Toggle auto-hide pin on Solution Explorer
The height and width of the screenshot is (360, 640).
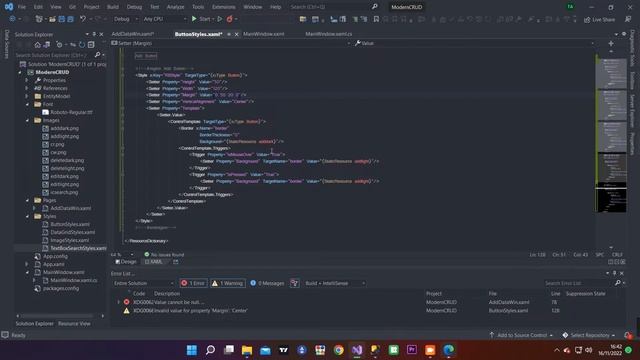(x=94, y=34)
